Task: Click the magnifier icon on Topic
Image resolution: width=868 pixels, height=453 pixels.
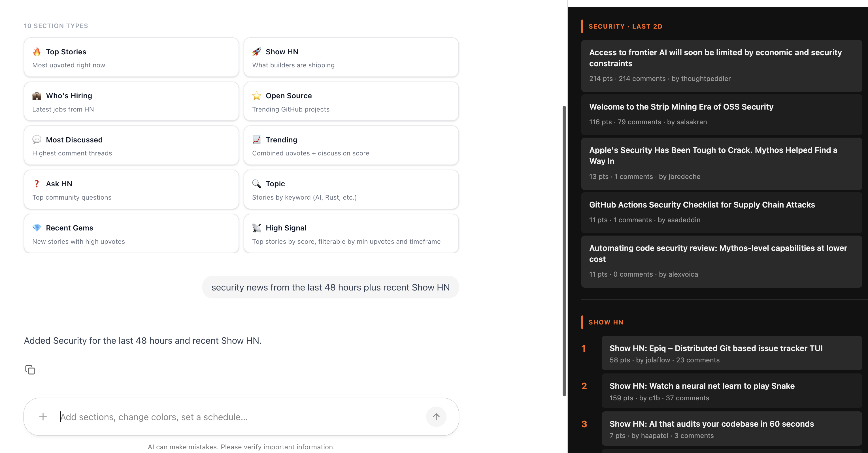Action: (x=256, y=183)
